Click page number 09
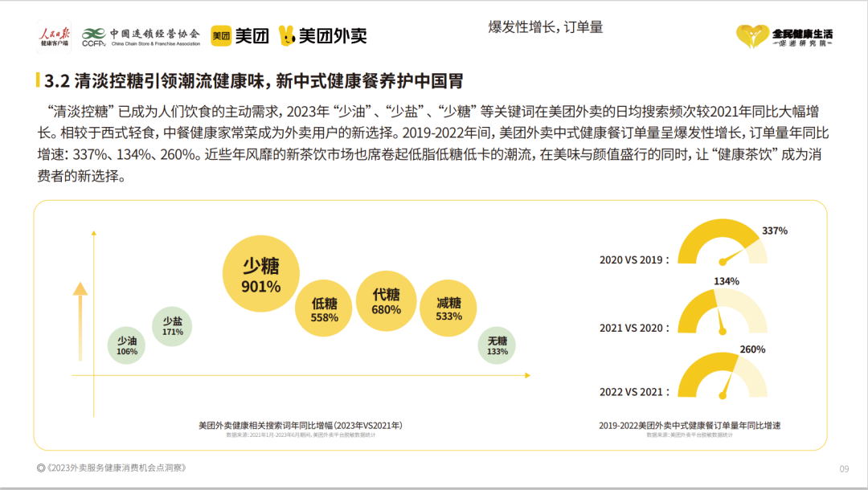This screenshot has height=490, width=868. tap(844, 469)
